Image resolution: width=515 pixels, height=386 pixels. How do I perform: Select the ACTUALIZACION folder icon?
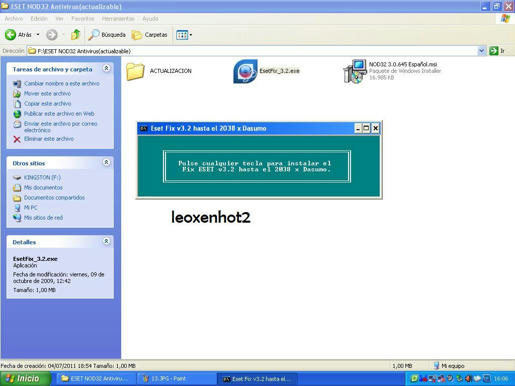[x=135, y=71]
